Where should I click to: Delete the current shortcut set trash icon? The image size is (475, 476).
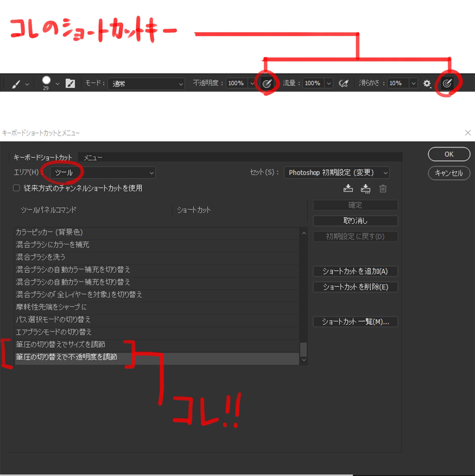click(383, 188)
